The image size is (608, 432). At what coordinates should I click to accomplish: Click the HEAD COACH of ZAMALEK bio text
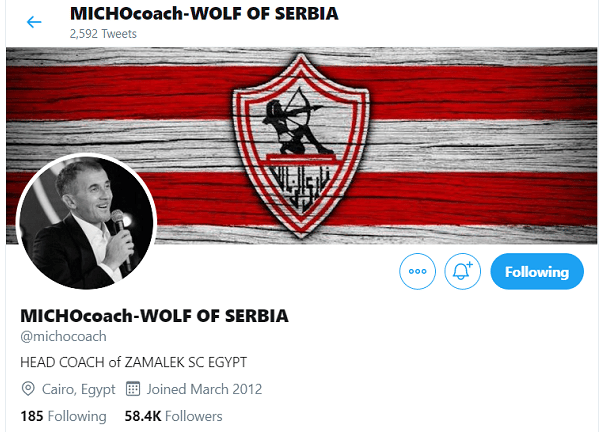133,362
